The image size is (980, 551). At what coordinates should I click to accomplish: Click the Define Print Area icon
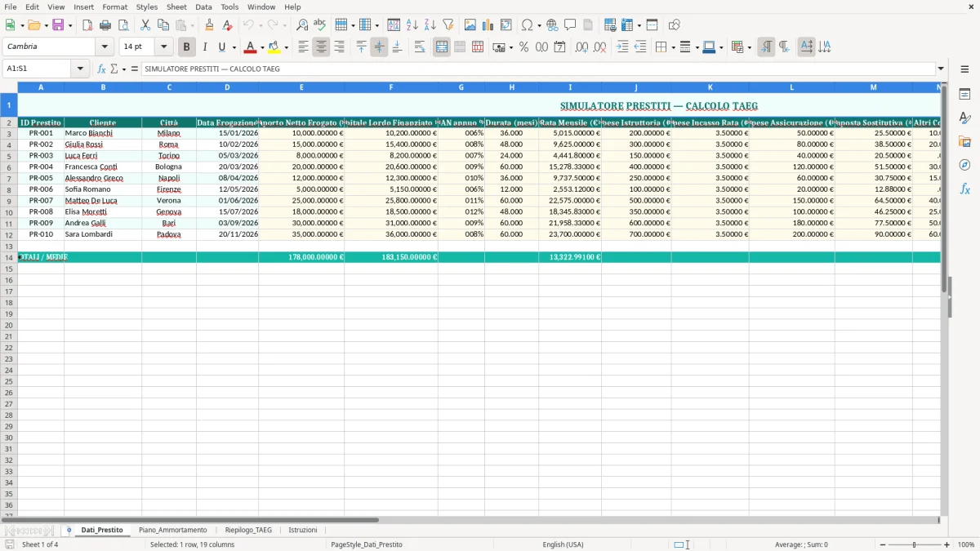(x=610, y=25)
